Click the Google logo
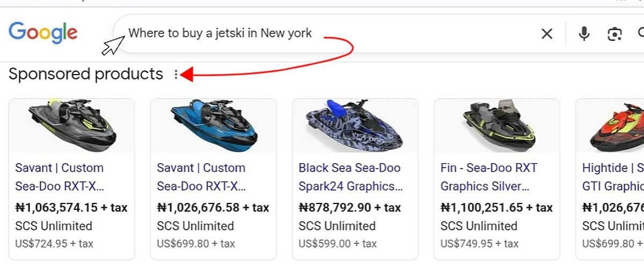Image resolution: width=644 pixels, height=270 pixels. [43, 33]
